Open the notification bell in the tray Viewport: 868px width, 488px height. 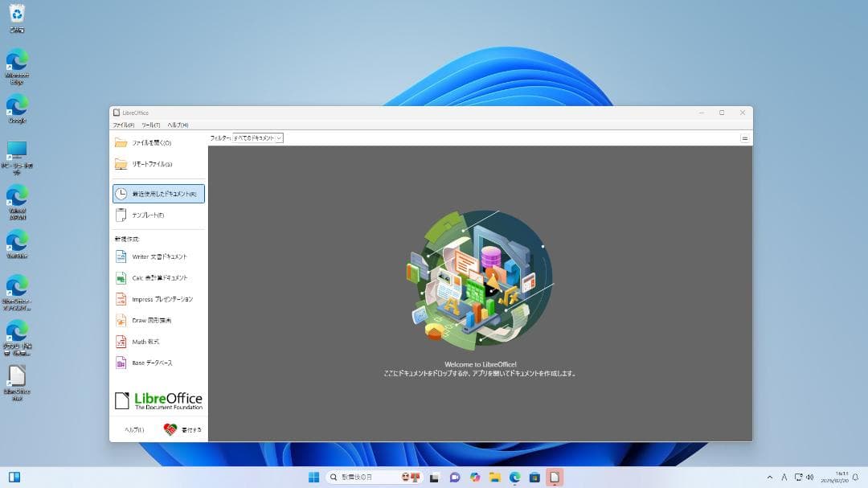[x=856, y=477]
